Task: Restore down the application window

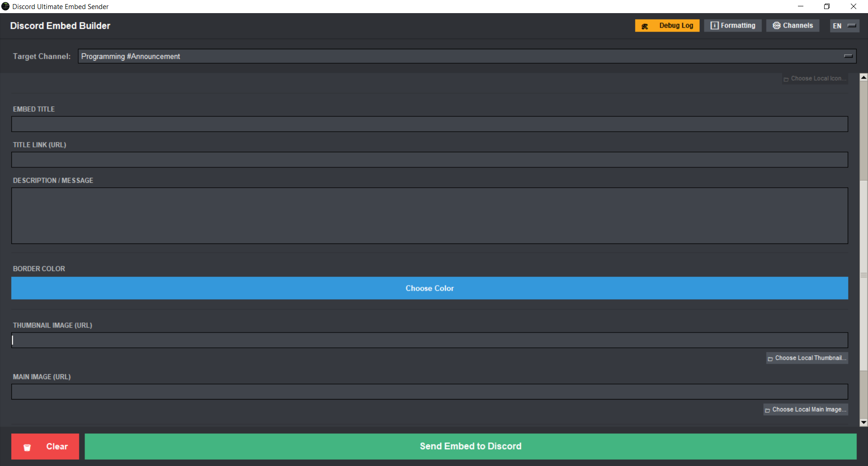Action: pos(827,6)
